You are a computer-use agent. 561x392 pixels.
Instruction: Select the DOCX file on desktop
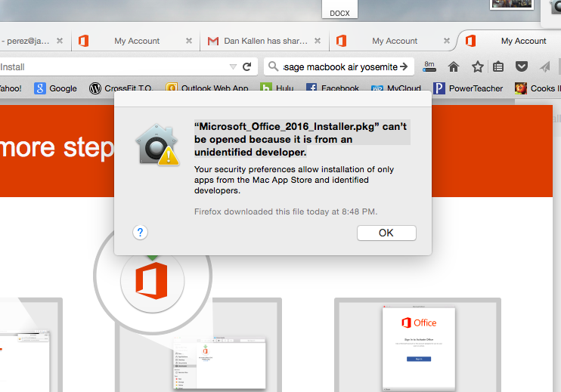(x=339, y=9)
